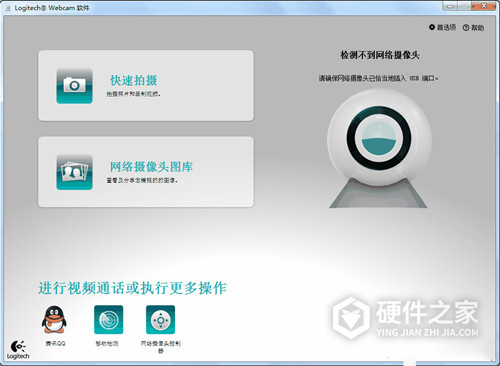
Task: Click the webcam gallery photos icon
Action: coord(74,172)
